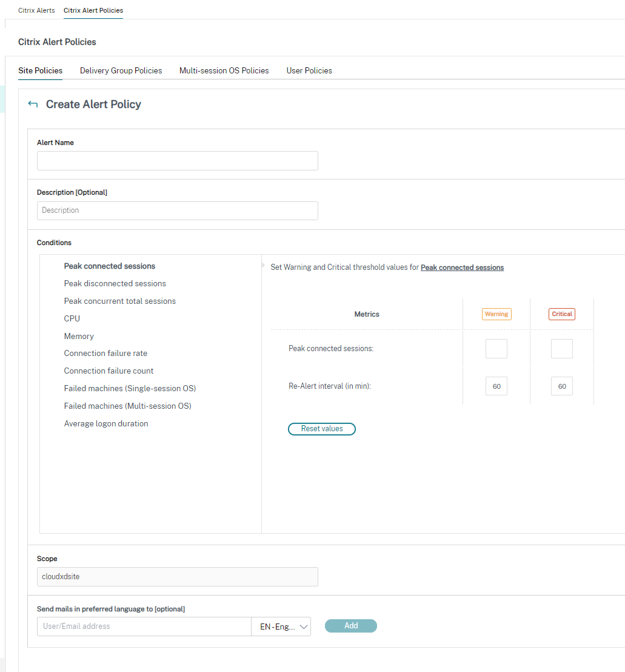Open the email language dropdown
The image size is (625, 672).
click(x=281, y=627)
